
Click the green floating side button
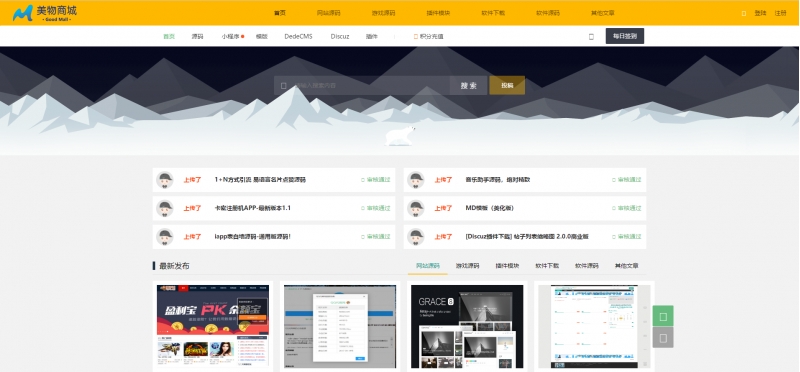coord(663,316)
